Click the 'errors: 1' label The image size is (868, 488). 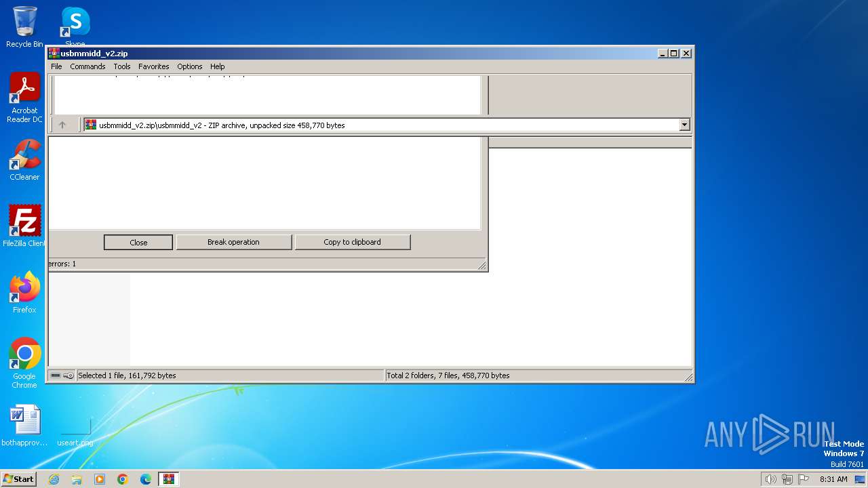[62, 264]
